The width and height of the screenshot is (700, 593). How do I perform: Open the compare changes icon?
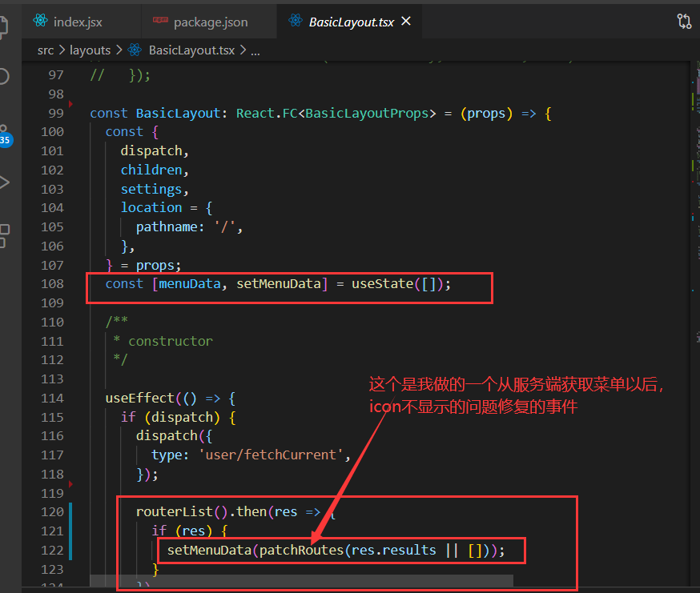pyautogui.click(x=684, y=21)
